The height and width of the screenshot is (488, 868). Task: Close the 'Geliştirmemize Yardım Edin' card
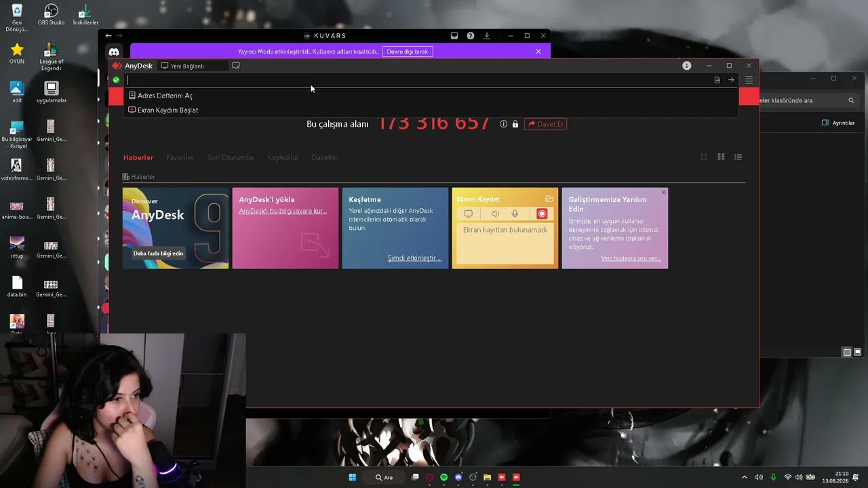pyautogui.click(x=663, y=192)
